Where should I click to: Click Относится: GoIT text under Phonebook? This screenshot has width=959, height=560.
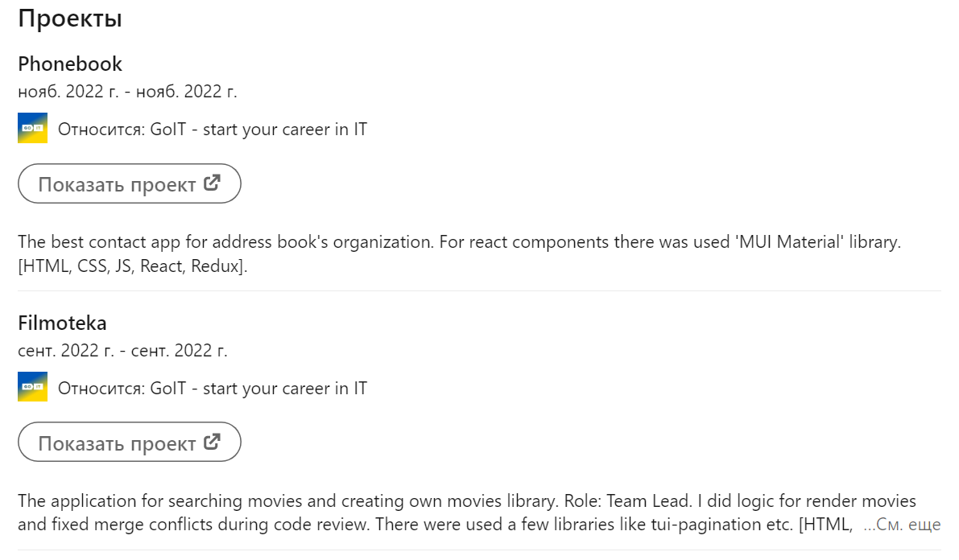[x=213, y=129]
